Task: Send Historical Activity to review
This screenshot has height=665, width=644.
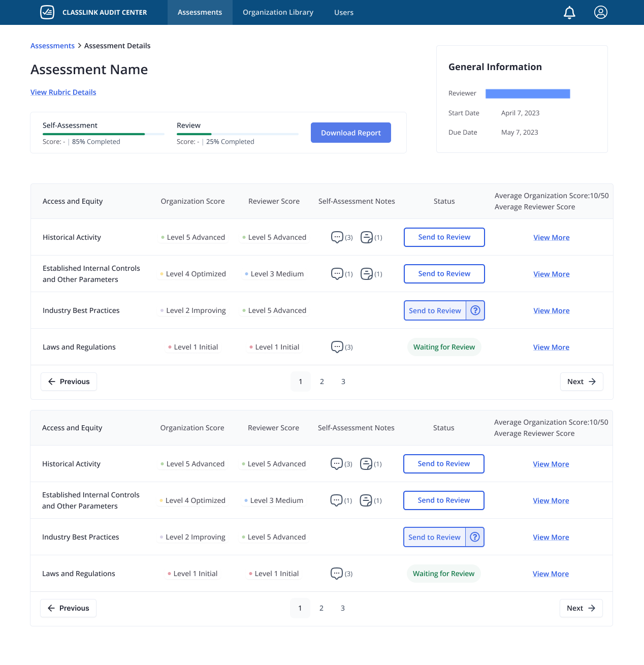Action: (x=444, y=237)
